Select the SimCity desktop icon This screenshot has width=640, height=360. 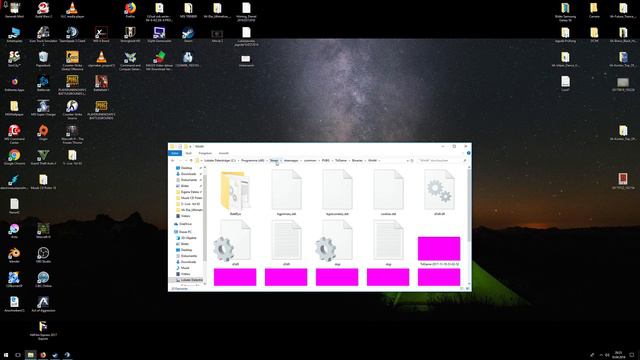tap(14, 59)
